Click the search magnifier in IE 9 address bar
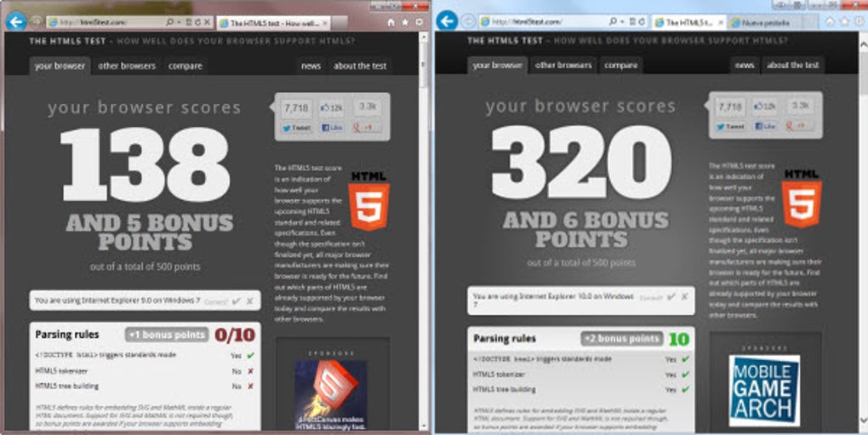The width and height of the screenshot is (868, 435). 169,22
